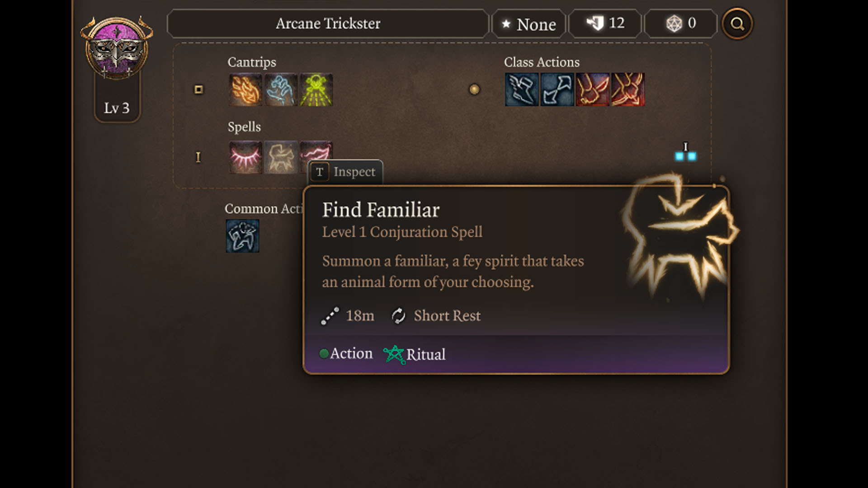Toggle the empty cantrip slot checkbox
This screenshot has width=868, height=488.
point(198,90)
